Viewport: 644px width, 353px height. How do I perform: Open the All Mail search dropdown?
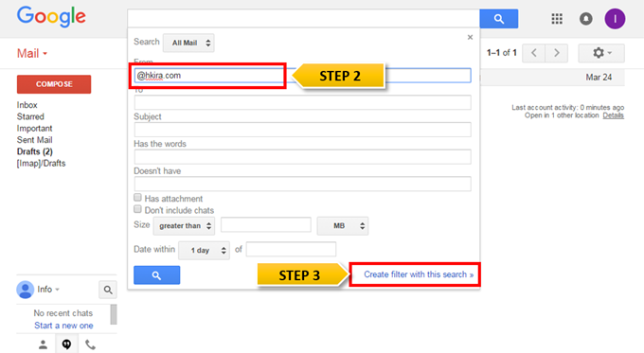188,43
